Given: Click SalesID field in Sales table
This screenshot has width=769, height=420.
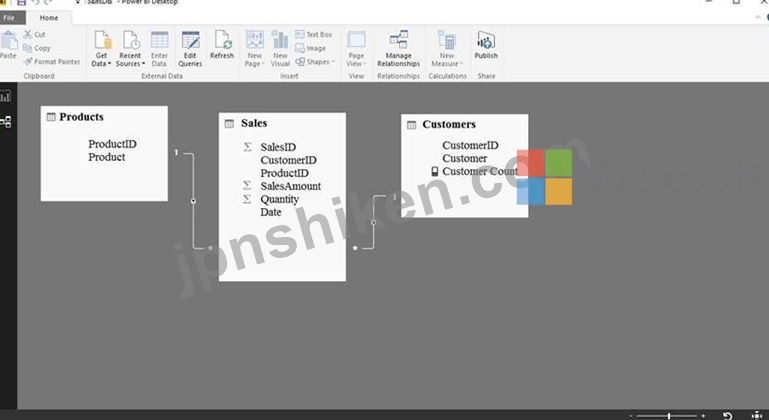Looking at the screenshot, I should click(x=278, y=147).
